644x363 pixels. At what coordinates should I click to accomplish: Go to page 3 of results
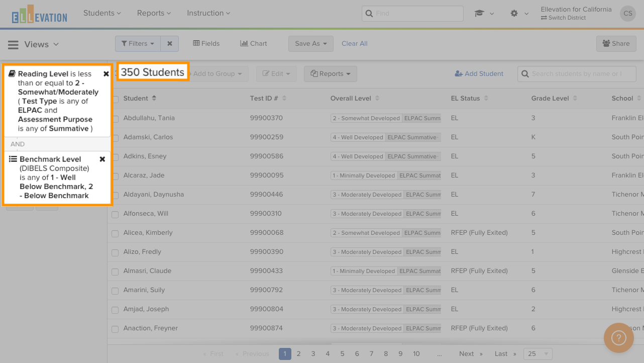[x=313, y=354]
